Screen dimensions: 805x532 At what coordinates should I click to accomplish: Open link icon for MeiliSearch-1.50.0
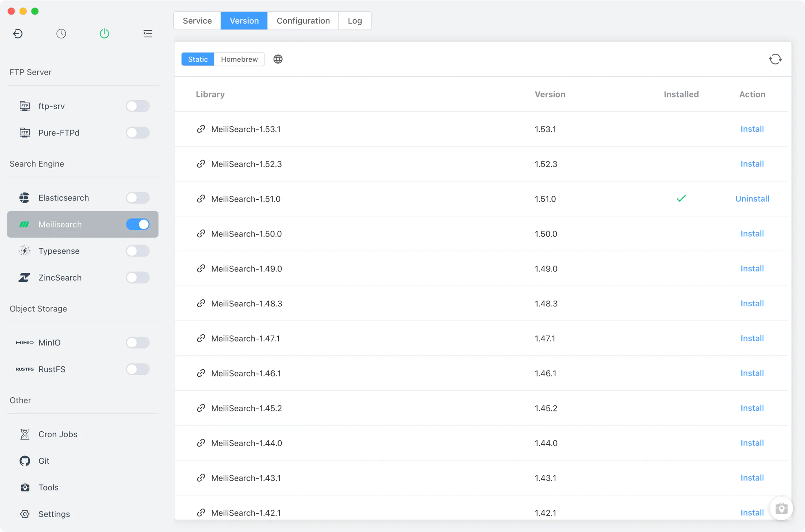point(201,234)
